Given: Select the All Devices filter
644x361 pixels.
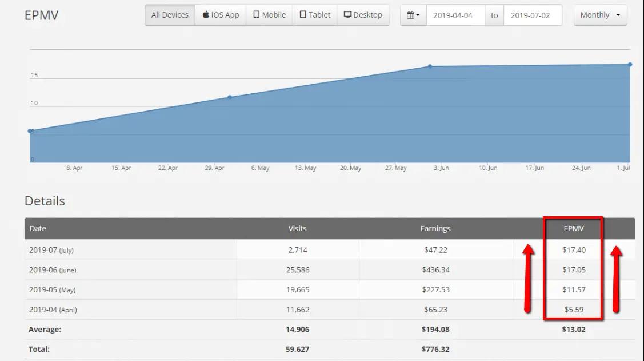Looking at the screenshot, I should pyautogui.click(x=170, y=15).
